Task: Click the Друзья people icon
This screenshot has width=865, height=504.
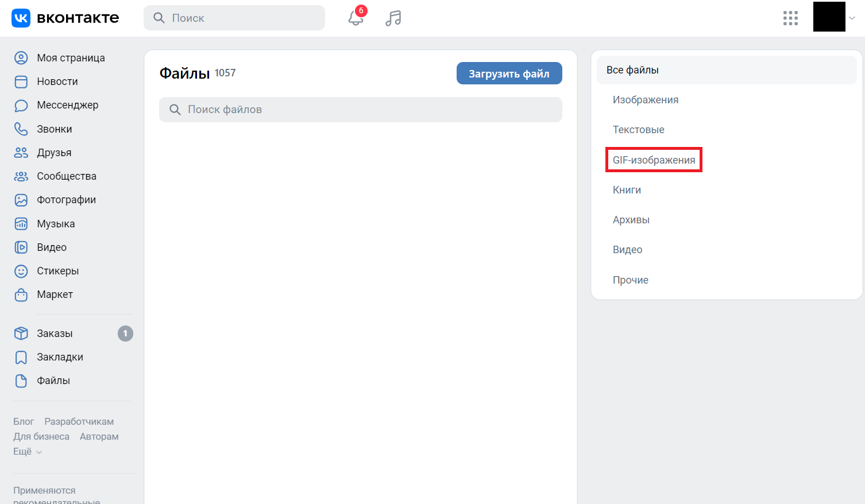Action: tap(21, 153)
